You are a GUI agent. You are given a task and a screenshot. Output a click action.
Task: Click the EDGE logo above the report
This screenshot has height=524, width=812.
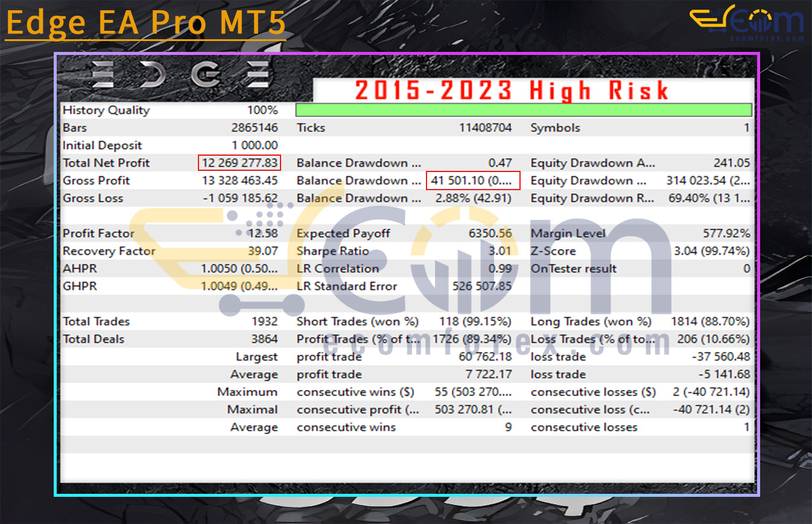tap(182, 75)
